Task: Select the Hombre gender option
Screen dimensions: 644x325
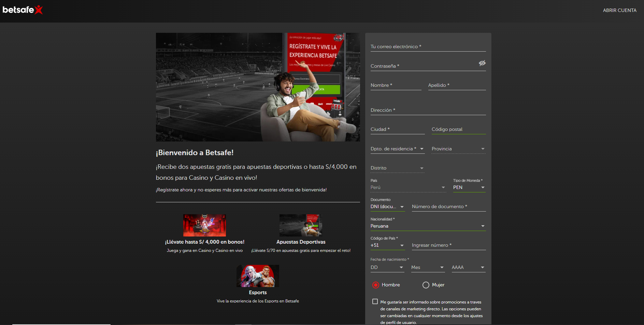Action: coord(375,285)
